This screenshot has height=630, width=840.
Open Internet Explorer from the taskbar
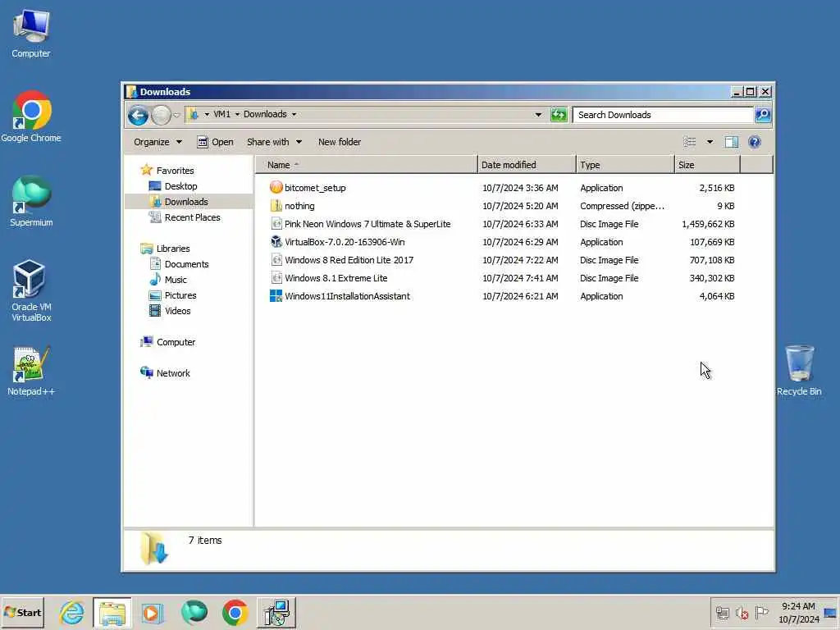[x=72, y=612]
